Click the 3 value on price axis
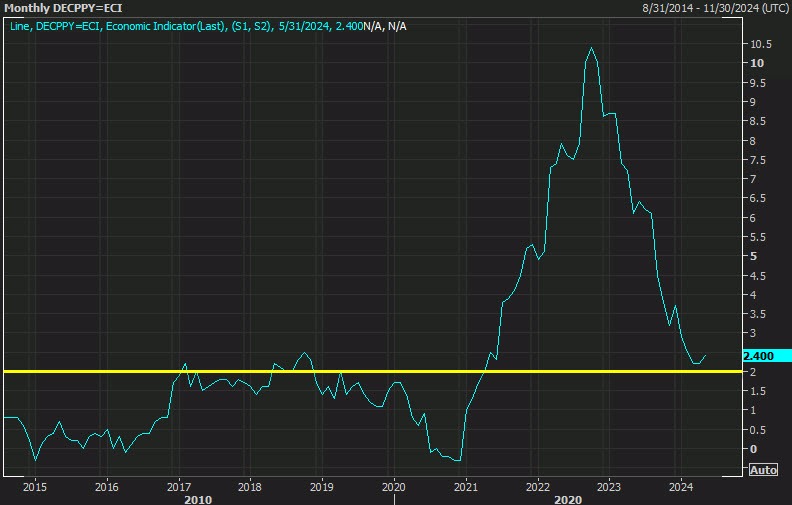Image resolution: width=792 pixels, height=505 pixels. [x=753, y=333]
